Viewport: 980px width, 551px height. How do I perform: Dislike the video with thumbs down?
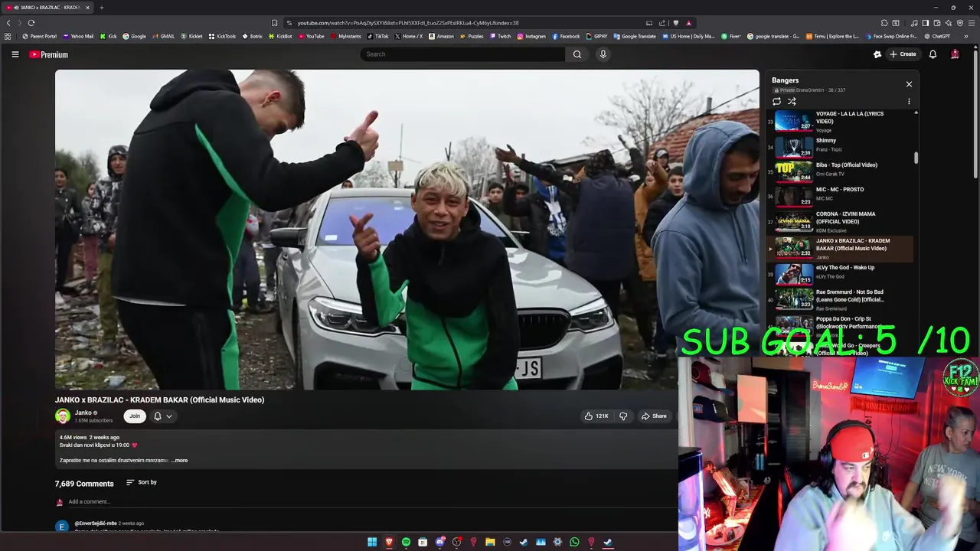pyautogui.click(x=623, y=416)
